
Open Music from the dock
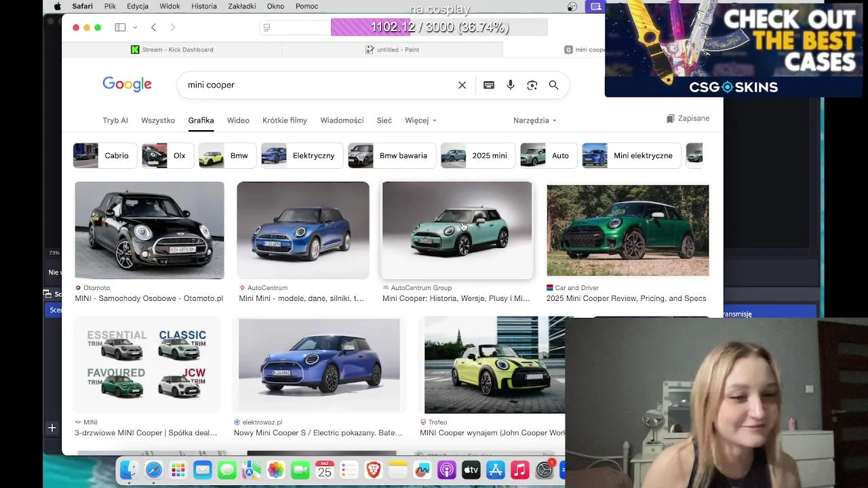(520, 470)
